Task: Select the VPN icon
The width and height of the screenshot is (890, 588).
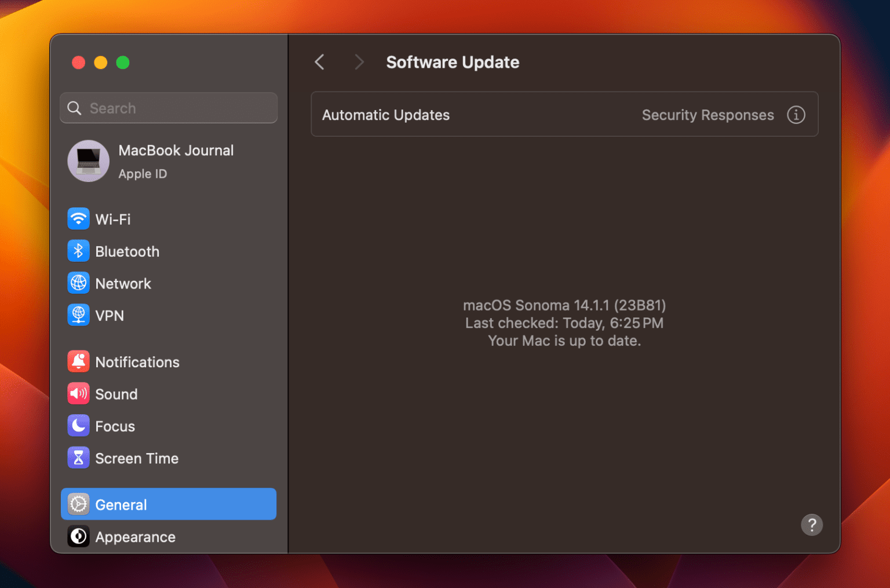Action: click(x=78, y=315)
